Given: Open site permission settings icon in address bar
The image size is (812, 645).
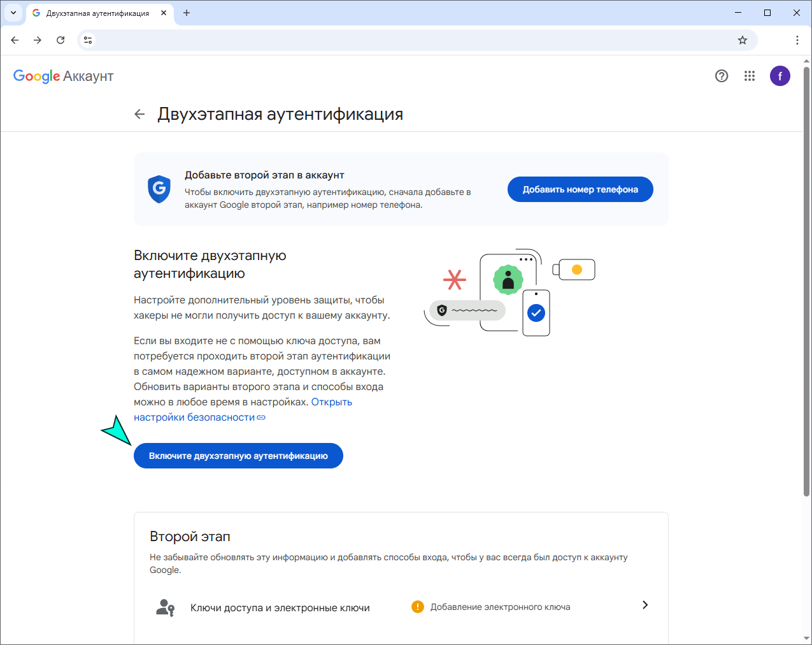Looking at the screenshot, I should [87, 40].
